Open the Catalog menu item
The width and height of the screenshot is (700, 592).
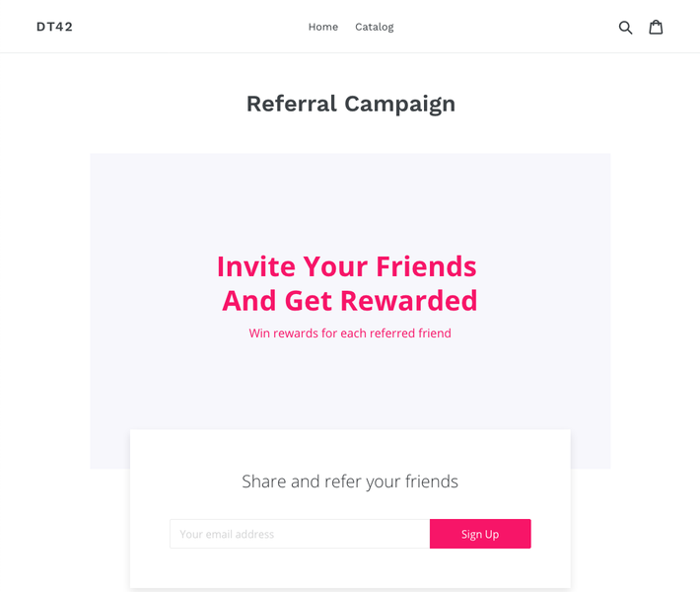[375, 27]
